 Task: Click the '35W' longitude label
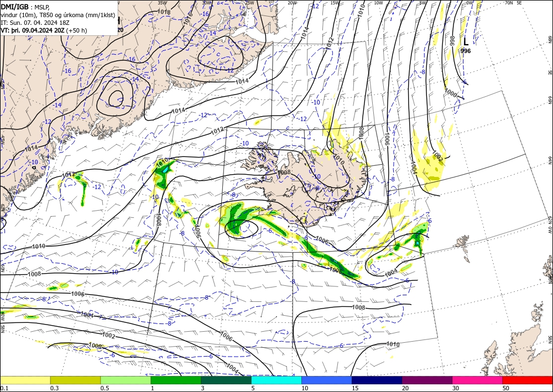point(162,3)
